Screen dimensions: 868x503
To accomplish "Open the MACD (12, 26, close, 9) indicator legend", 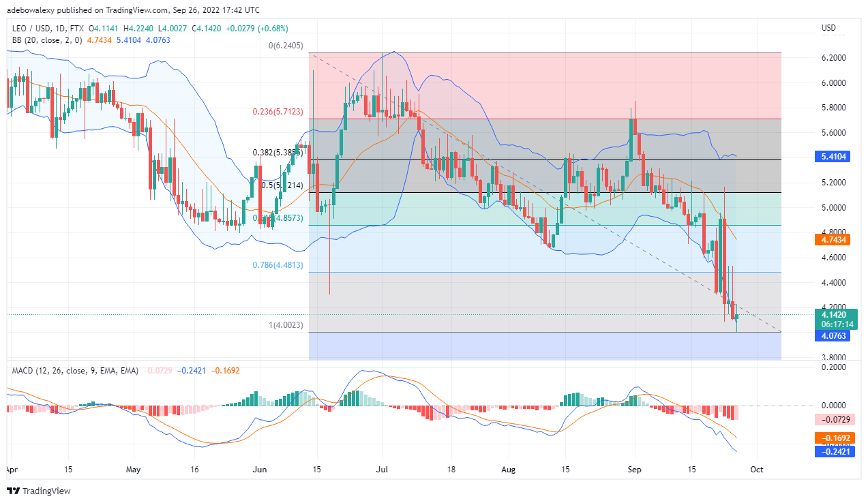I will click(x=75, y=370).
